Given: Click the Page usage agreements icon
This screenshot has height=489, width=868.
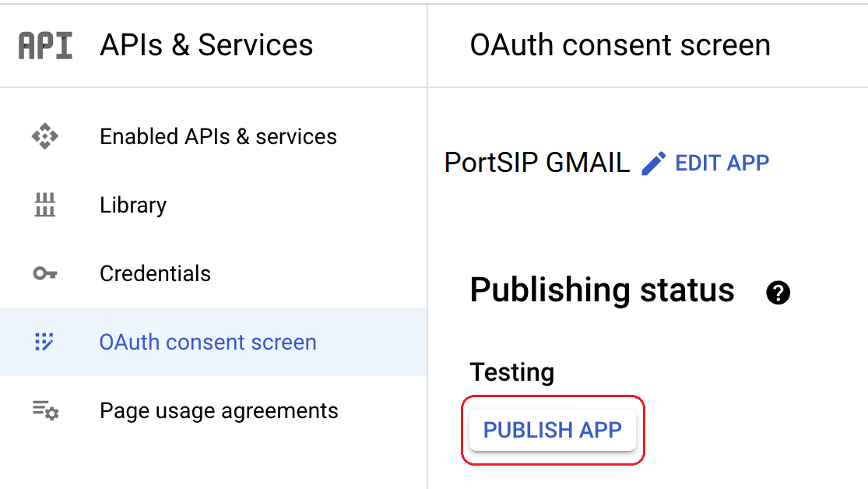Looking at the screenshot, I should click(x=45, y=410).
